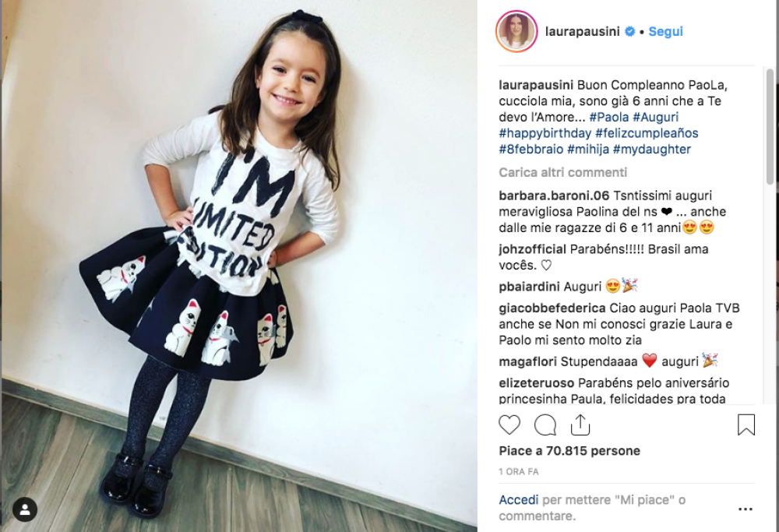Click Accedi to log in
Viewport: 779px width, 532px height.
pyautogui.click(x=519, y=500)
